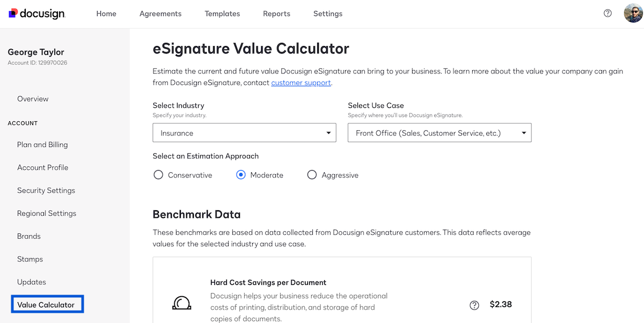The image size is (644, 323).
Task: Select Value Calculator in the sidebar
Action: 47,304
